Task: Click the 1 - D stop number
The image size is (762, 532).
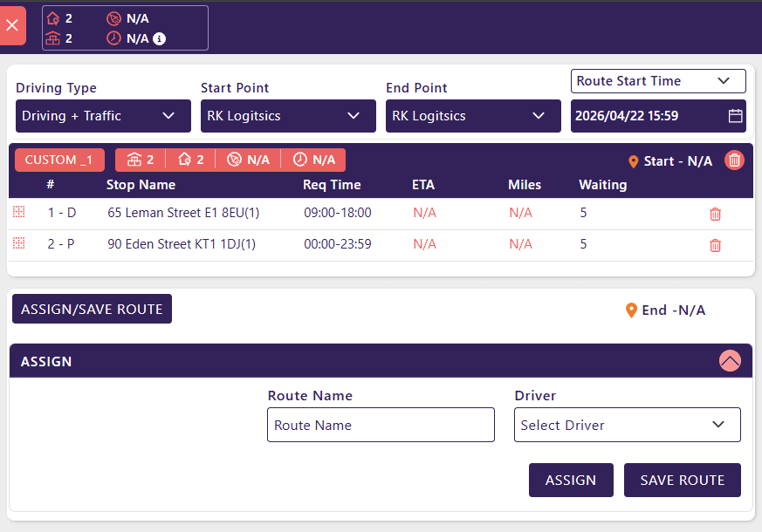Action: pos(62,213)
